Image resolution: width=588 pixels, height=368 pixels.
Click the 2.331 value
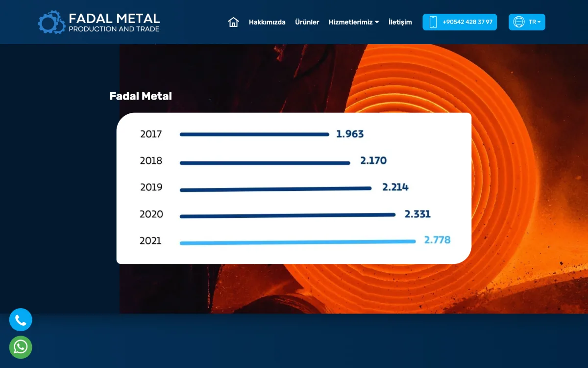pyautogui.click(x=417, y=214)
